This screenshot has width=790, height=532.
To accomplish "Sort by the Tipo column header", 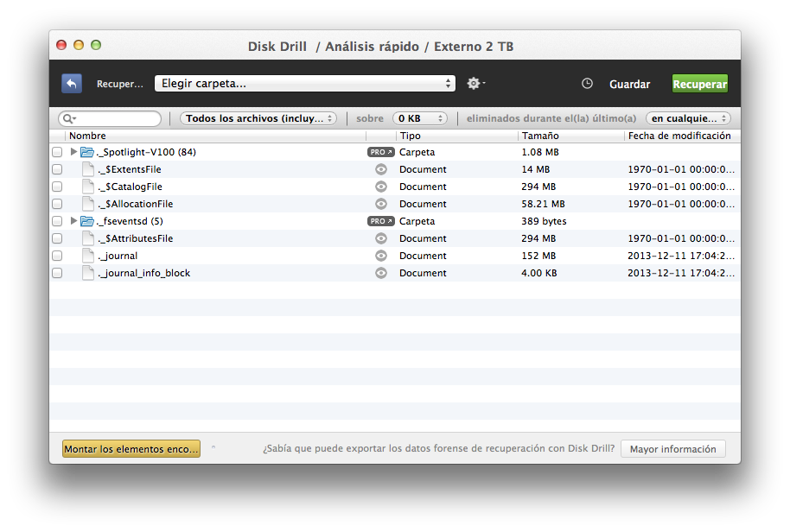I will pyautogui.click(x=456, y=136).
